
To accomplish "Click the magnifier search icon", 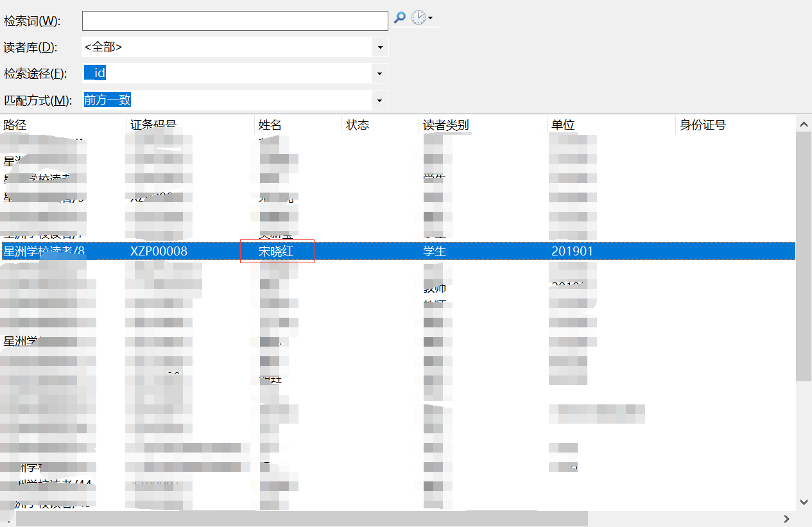I will click(x=399, y=18).
